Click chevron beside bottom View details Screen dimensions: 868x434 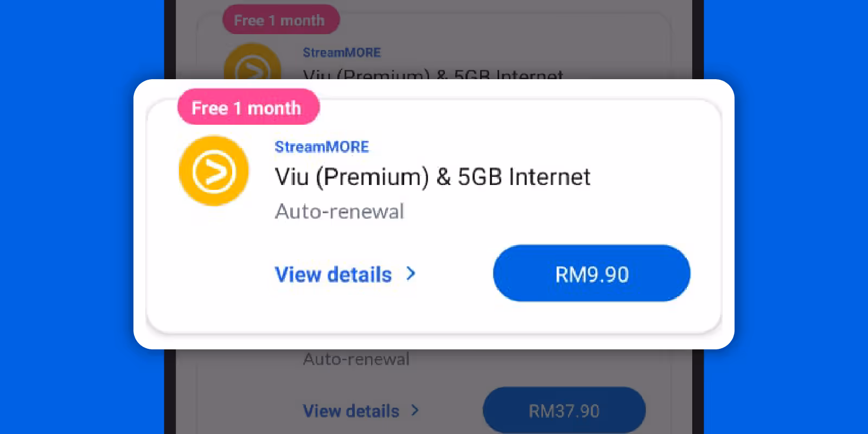click(415, 410)
